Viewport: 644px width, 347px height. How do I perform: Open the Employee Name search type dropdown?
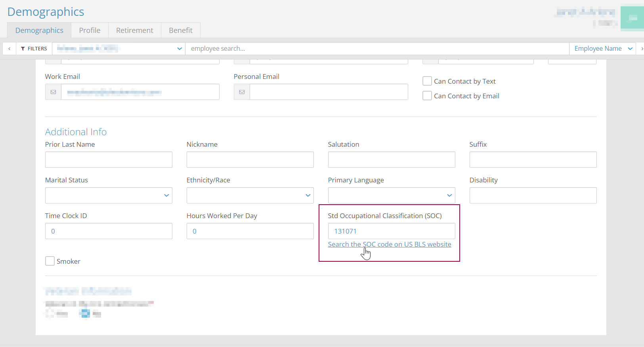coord(602,49)
